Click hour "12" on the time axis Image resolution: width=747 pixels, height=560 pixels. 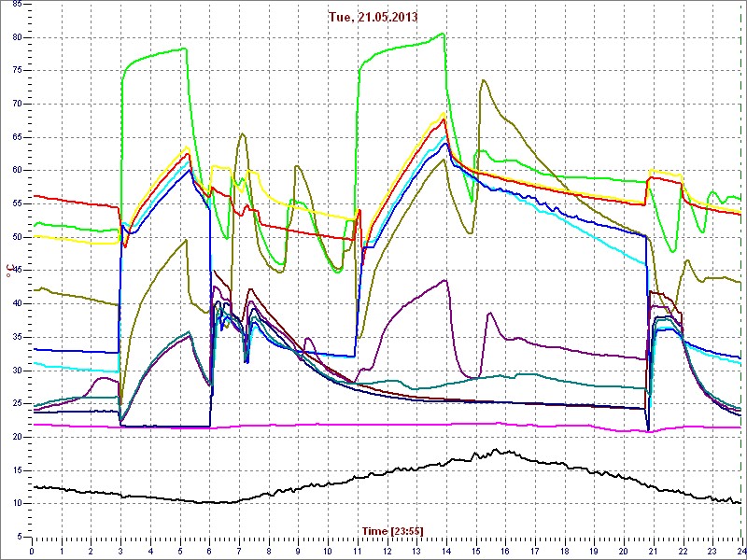(387, 551)
